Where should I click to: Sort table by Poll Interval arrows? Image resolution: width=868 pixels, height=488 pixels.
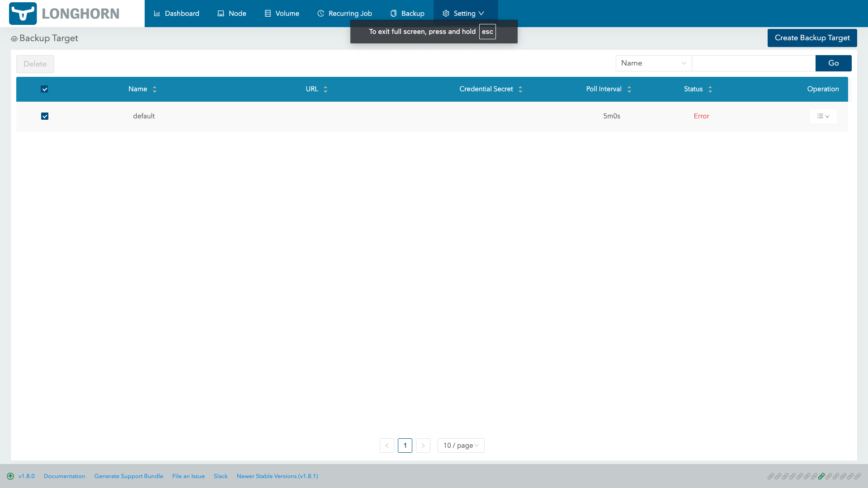(x=629, y=89)
